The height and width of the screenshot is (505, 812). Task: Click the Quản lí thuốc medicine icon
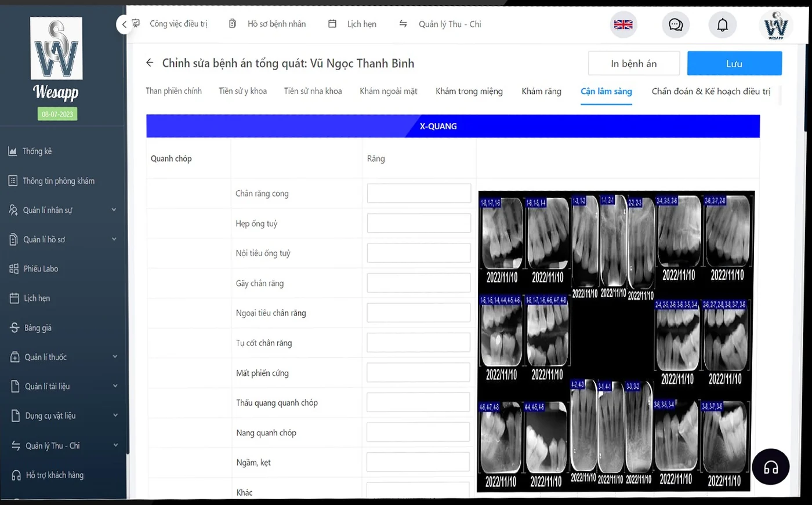15,357
